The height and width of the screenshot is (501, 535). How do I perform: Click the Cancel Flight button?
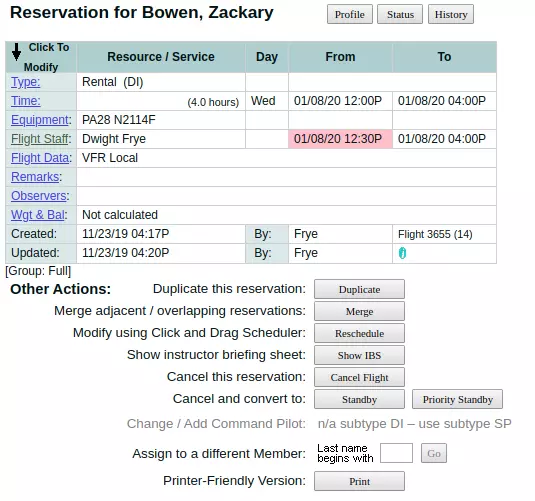(x=359, y=377)
